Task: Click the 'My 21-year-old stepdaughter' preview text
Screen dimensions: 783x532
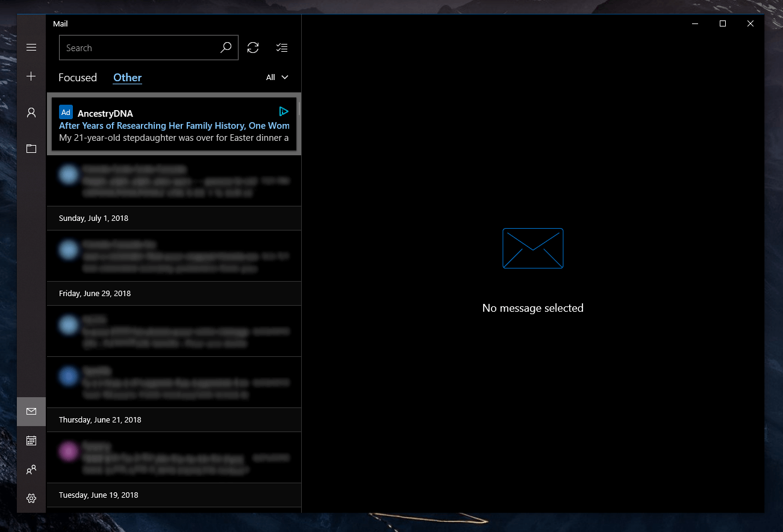Action: click(174, 138)
